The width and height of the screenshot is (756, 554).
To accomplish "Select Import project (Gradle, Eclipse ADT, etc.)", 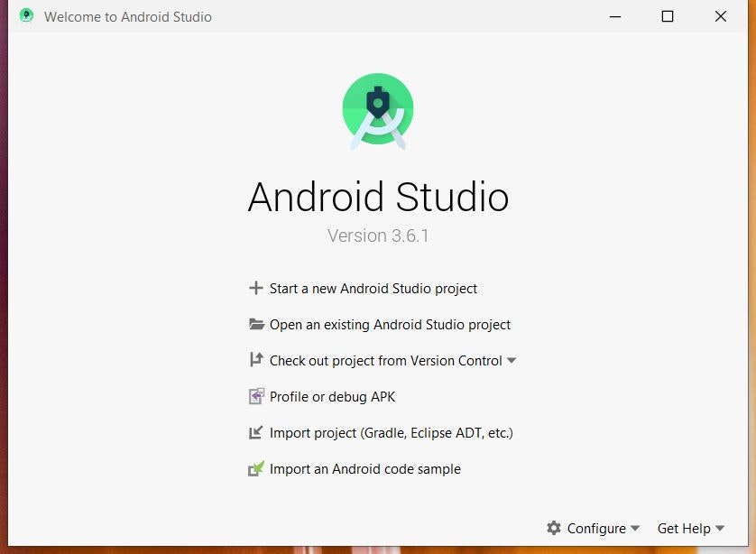I will click(x=391, y=433).
